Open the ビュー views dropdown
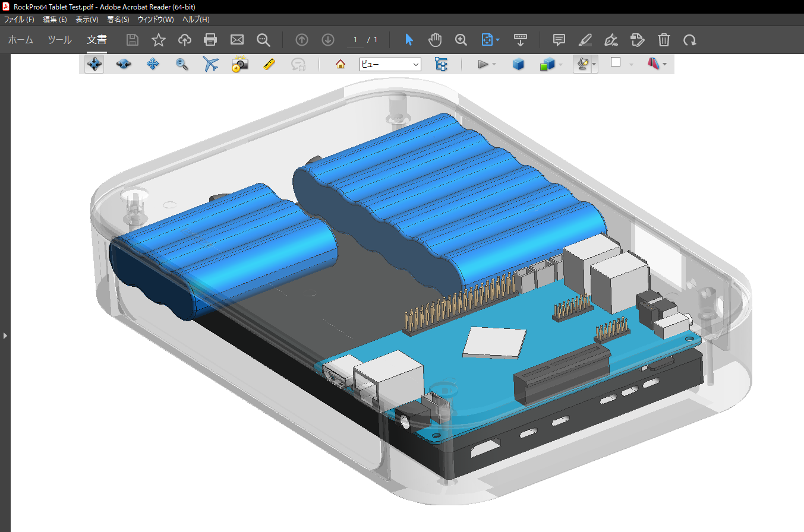This screenshot has height=532, width=804. [x=390, y=64]
